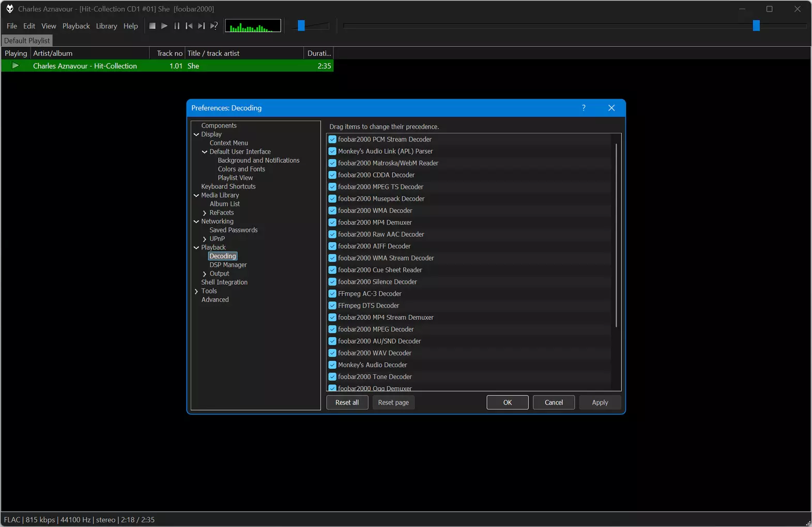Open the File menu
This screenshot has width=812, height=527.
[x=12, y=26]
